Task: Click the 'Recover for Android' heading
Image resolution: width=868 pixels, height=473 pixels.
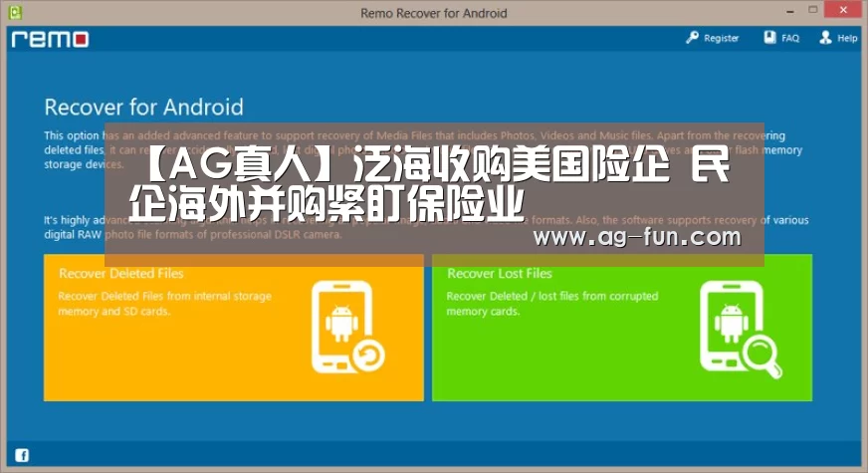Action: coord(144,107)
